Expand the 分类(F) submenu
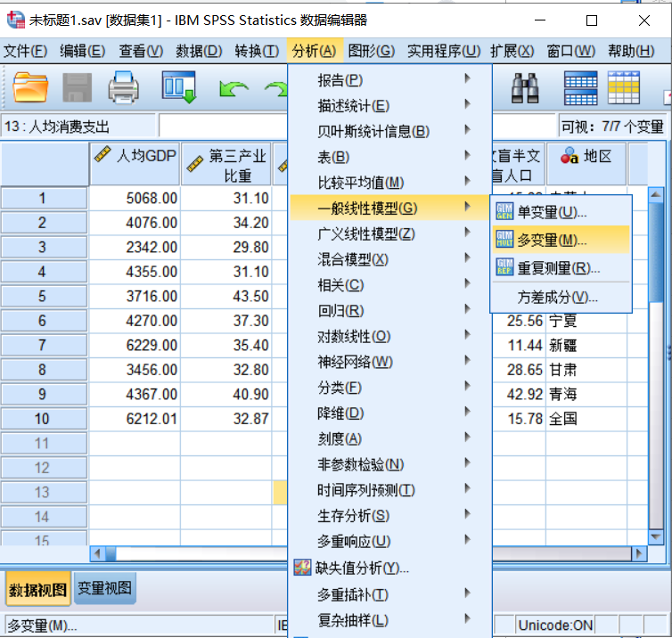Image resolution: width=672 pixels, height=638 pixels. [x=390, y=388]
